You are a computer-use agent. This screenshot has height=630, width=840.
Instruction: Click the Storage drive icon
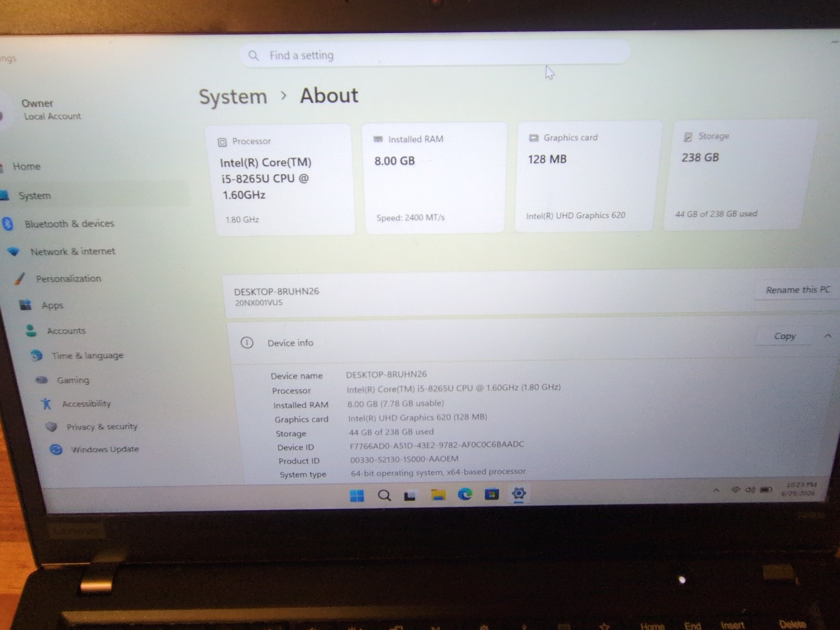click(x=688, y=137)
